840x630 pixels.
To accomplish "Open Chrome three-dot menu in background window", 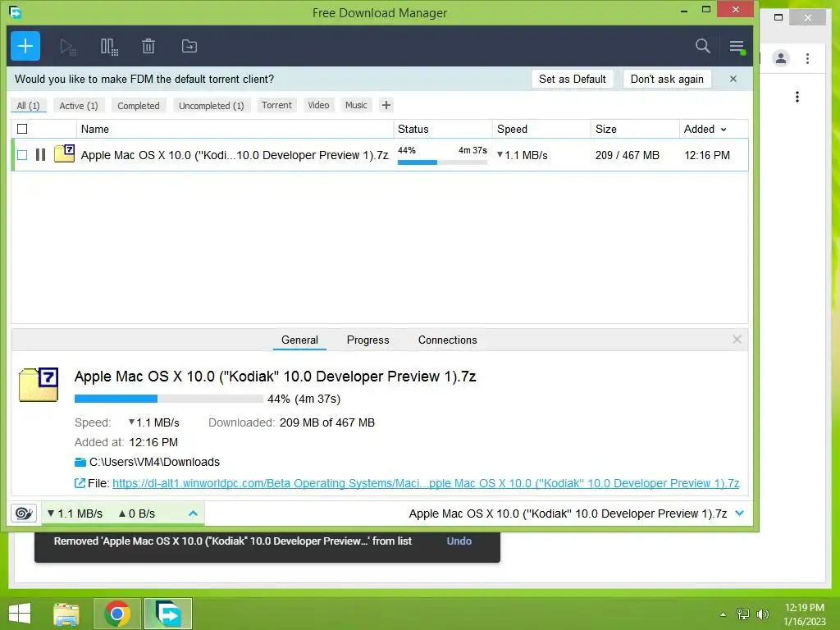I will pos(808,58).
